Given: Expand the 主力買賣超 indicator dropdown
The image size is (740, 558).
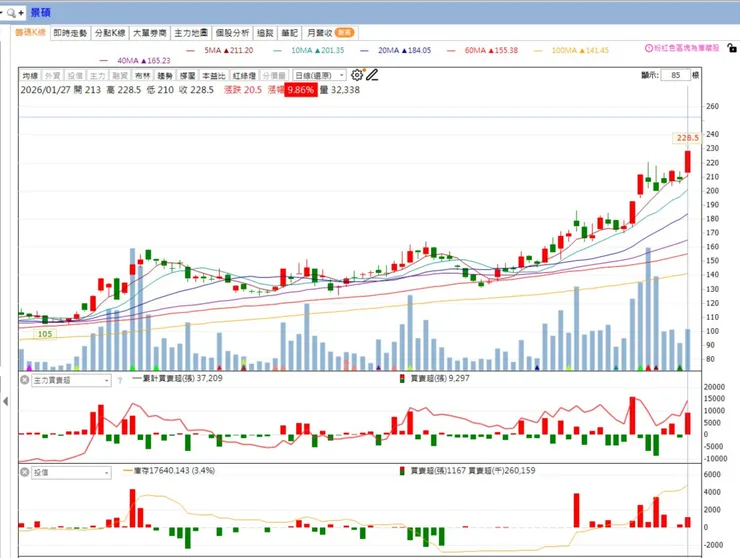Looking at the screenshot, I should (x=71, y=380).
